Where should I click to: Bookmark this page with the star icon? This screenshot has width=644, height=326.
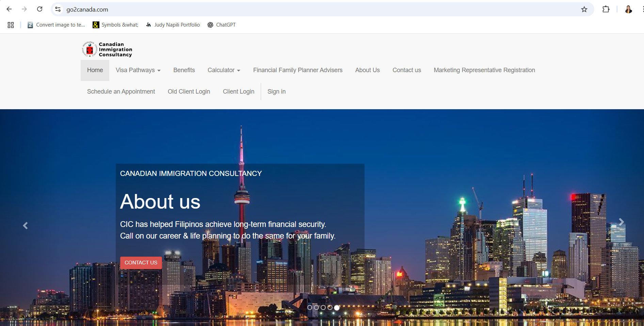pos(584,9)
